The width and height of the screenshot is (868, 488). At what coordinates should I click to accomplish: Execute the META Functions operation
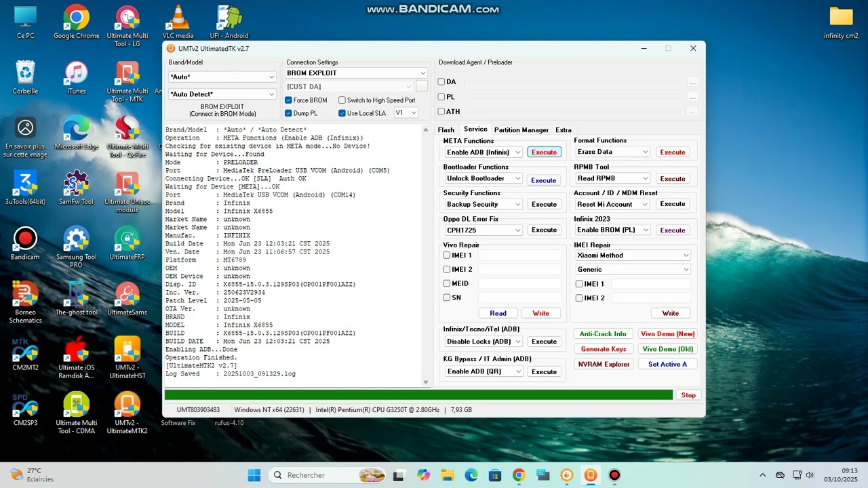[544, 152]
